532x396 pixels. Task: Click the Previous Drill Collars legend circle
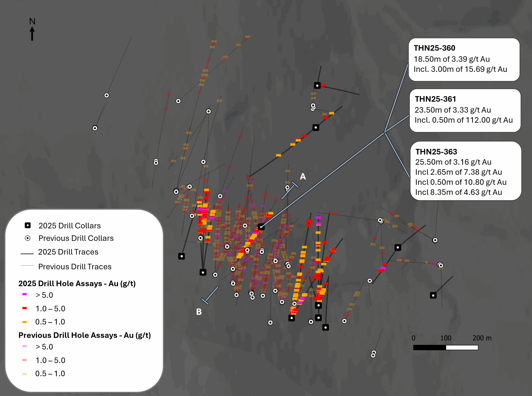pyautogui.click(x=28, y=238)
